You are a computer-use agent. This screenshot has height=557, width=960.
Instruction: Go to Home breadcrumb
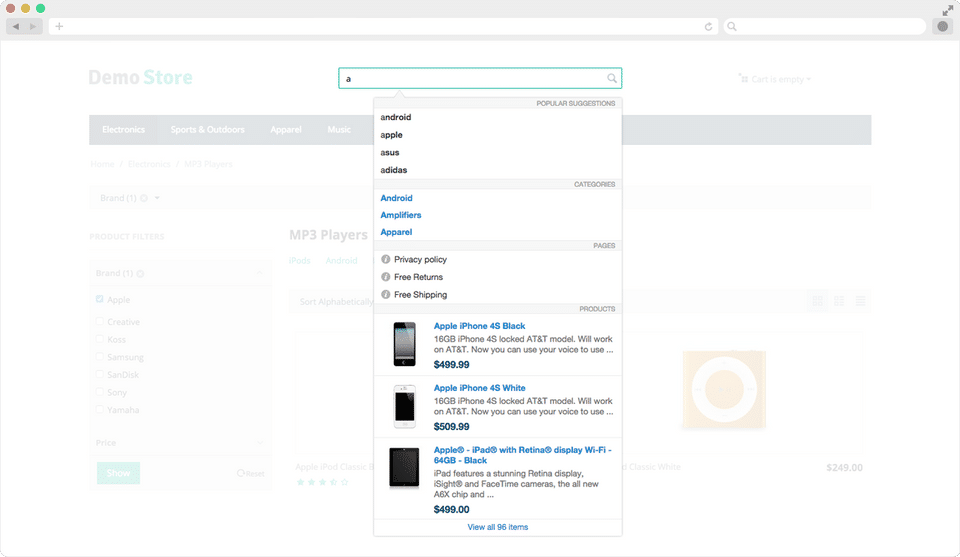(x=102, y=164)
